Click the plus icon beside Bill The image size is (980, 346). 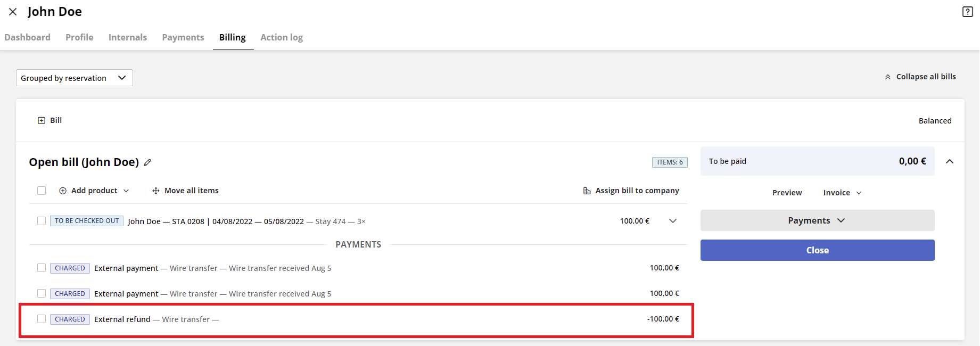[42, 121]
